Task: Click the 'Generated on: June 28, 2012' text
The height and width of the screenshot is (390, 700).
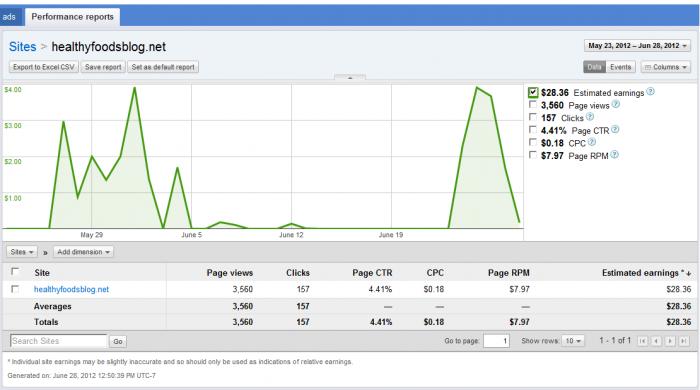Action: (x=82, y=376)
